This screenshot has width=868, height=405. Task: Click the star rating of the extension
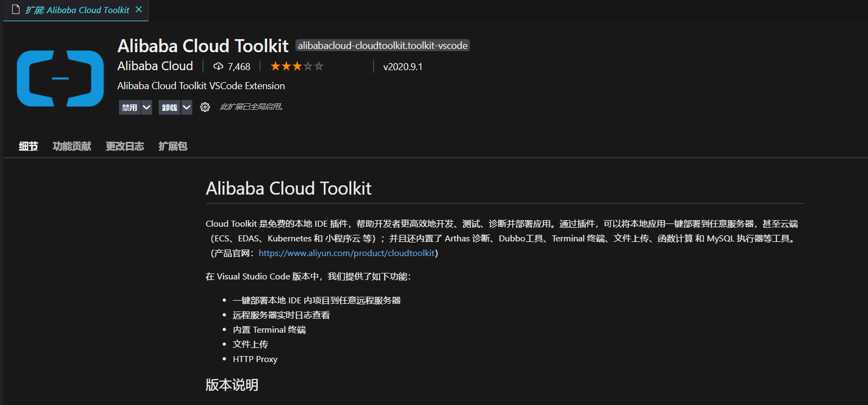(x=297, y=66)
